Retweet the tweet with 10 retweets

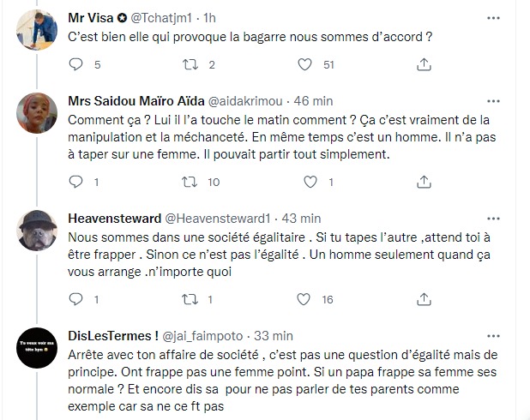pos(190,182)
